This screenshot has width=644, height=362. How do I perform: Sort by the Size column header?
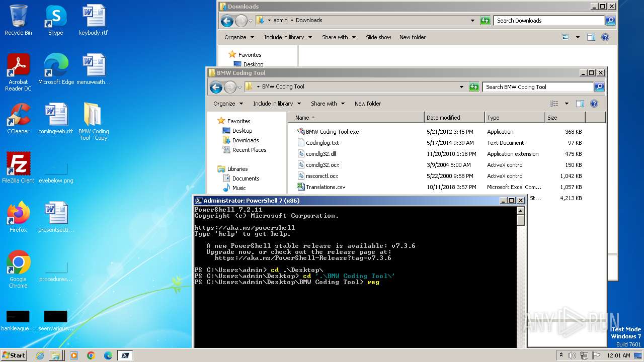pyautogui.click(x=565, y=118)
